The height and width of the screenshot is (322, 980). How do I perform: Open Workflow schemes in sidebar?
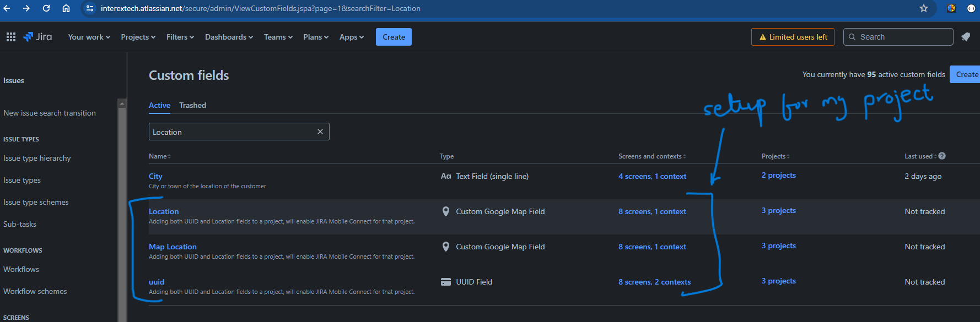(x=35, y=291)
